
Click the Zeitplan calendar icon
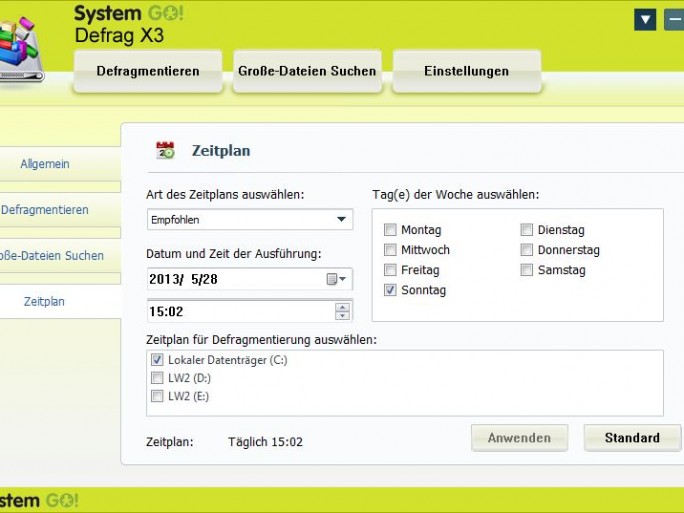[x=165, y=150]
